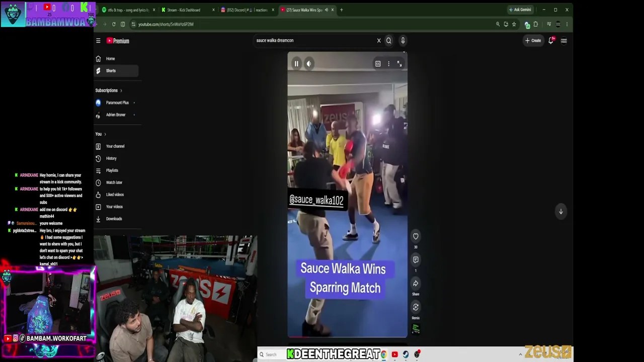The width and height of the screenshot is (644, 362).
Task: Open Steam from the taskbar
Action: pos(406,354)
